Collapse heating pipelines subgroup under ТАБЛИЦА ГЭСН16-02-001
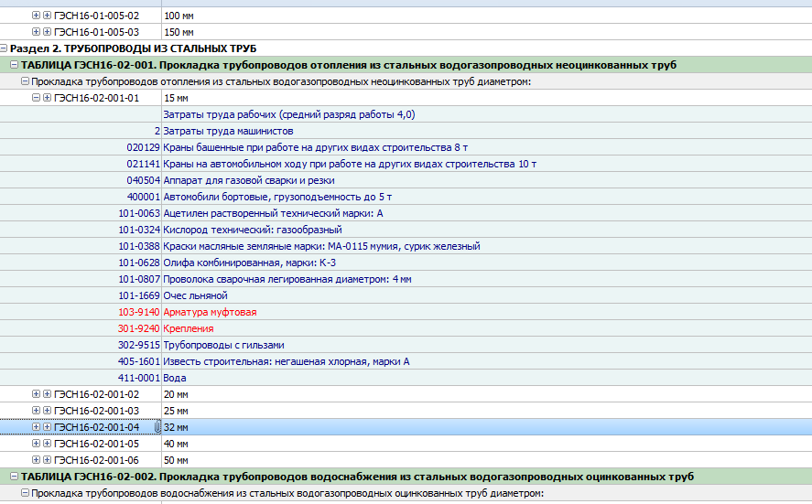Viewport: 812px width, 504px height. (25, 81)
